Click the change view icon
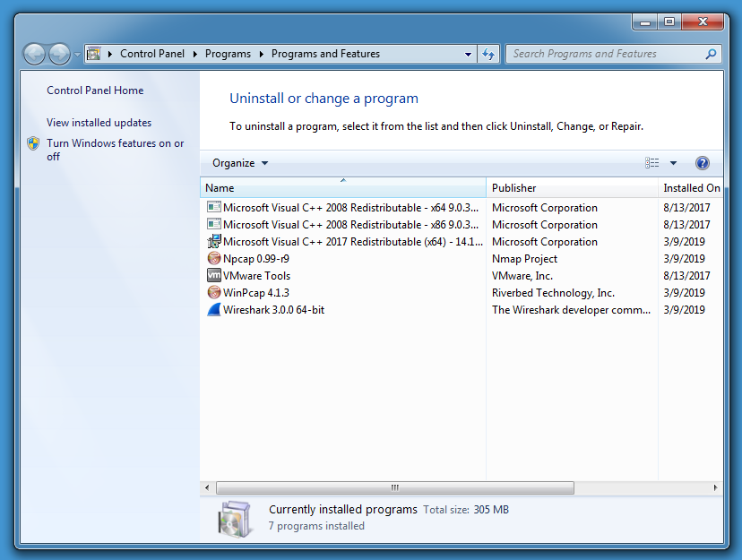 pyautogui.click(x=652, y=163)
